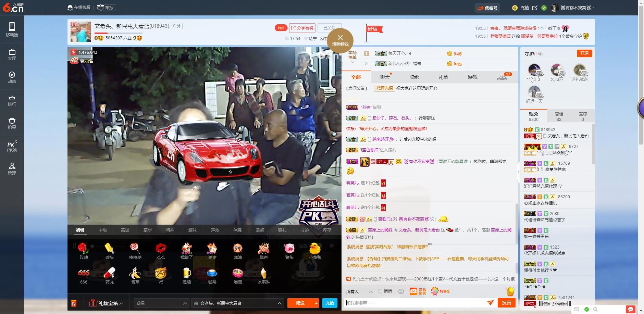Open 排行 ranking sidebar icon

tap(12, 100)
